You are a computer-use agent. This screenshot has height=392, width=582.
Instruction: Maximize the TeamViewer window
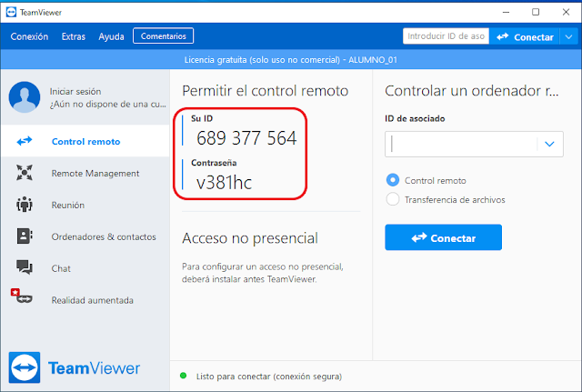click(536, 12)
